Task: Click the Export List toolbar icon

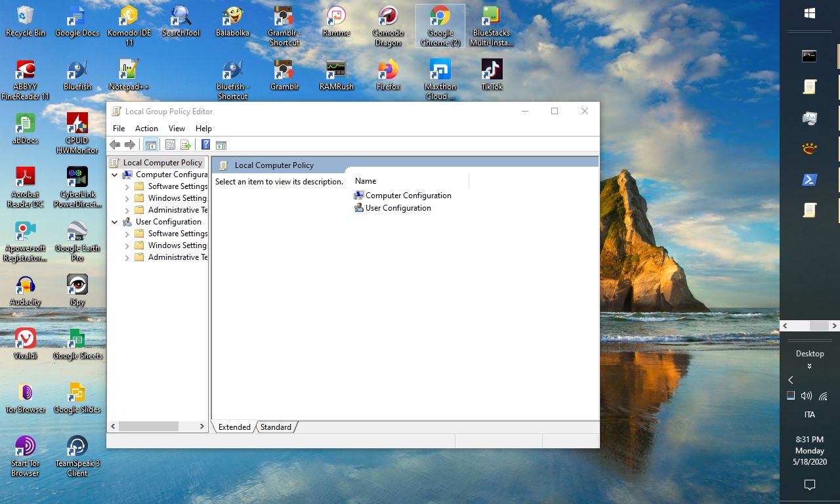Action: [186, 145]
